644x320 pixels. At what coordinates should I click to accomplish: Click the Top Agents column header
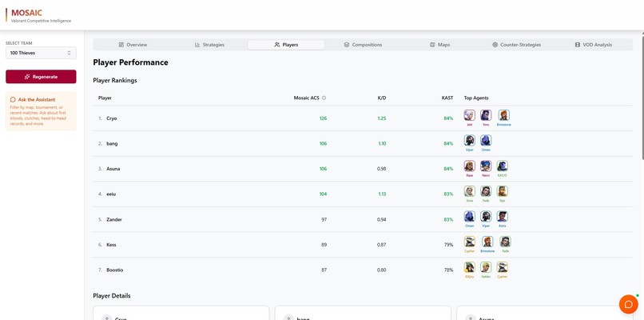[476, 98]
